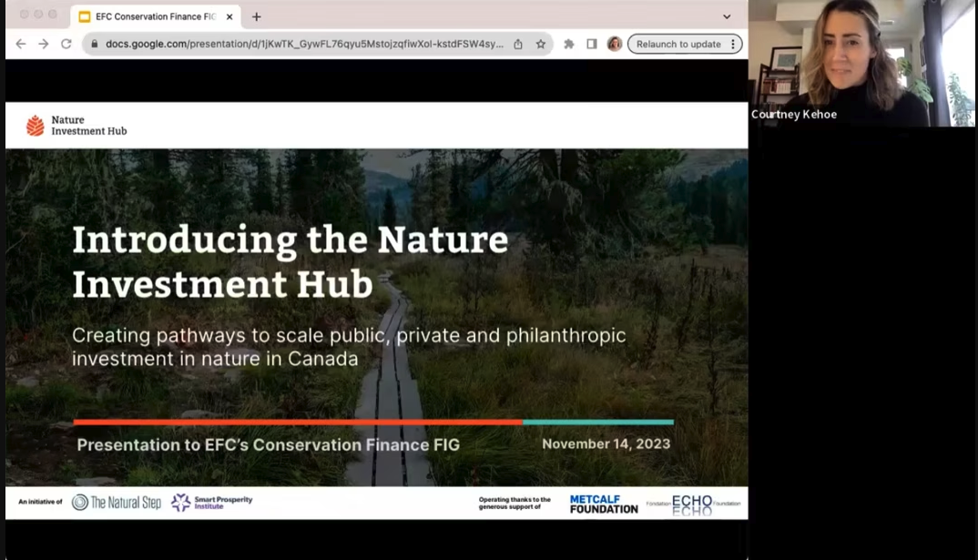This screenshot has height=560, width=978.
Task: Open the Chrome profile avatar
Action: [x=615, y=44]
